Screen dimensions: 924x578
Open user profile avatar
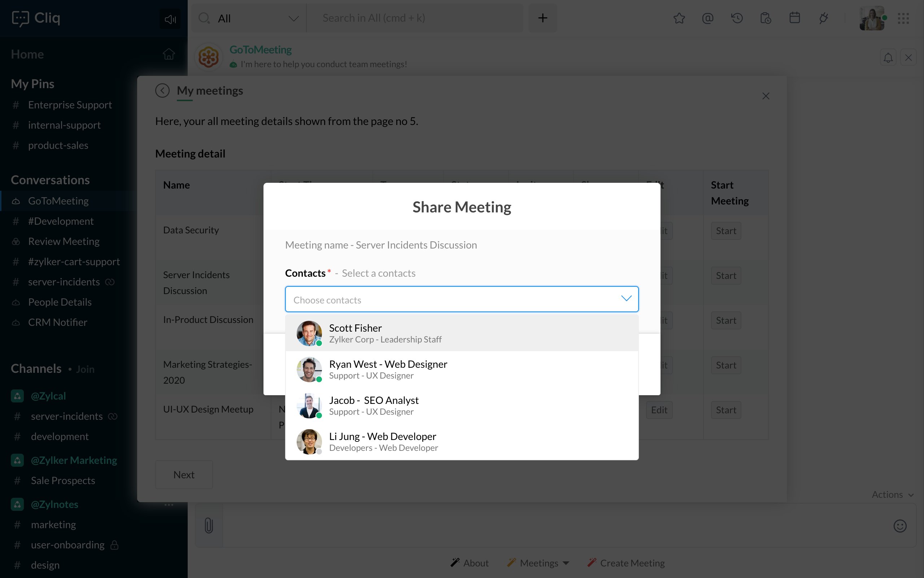point(872,18)
